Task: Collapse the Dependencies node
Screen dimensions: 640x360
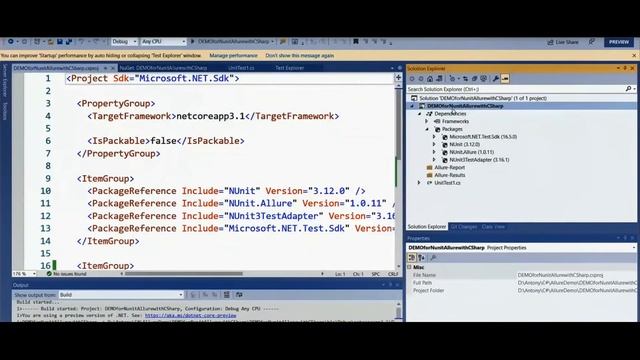Action: coord(420,114)
